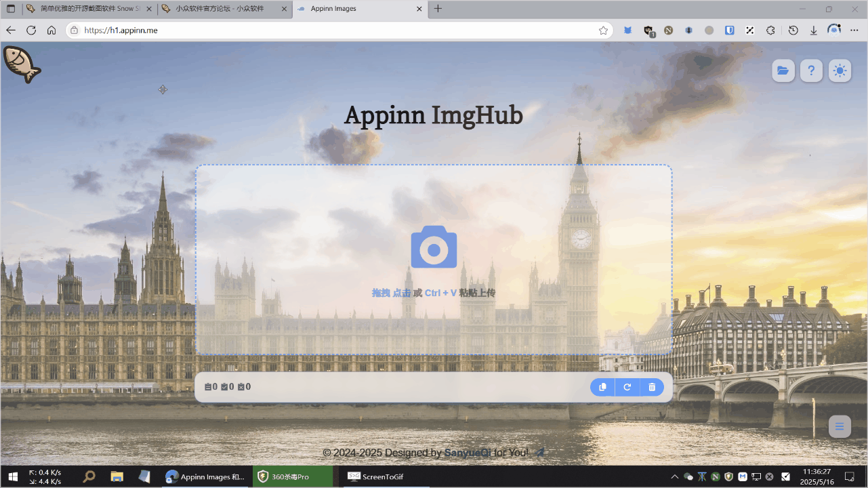Go back to the previous page
This screenshot has width=868, height=488.
tap(11, 30)
